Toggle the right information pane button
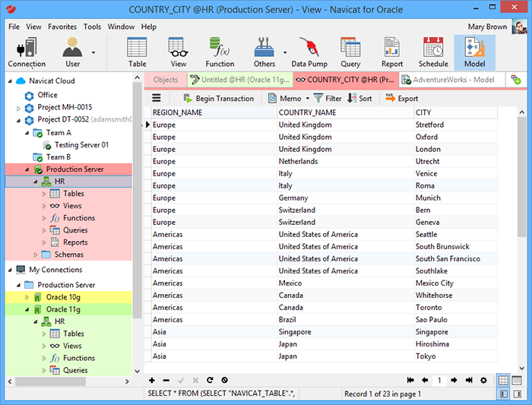Image resolution: width=532 pixels, height=405 pixels. [517, 394]
